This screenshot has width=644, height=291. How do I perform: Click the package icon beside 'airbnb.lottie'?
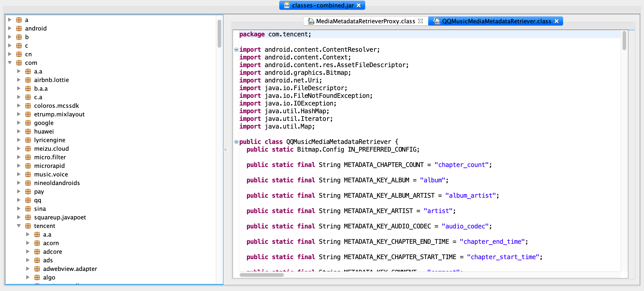tap(28, 80)
